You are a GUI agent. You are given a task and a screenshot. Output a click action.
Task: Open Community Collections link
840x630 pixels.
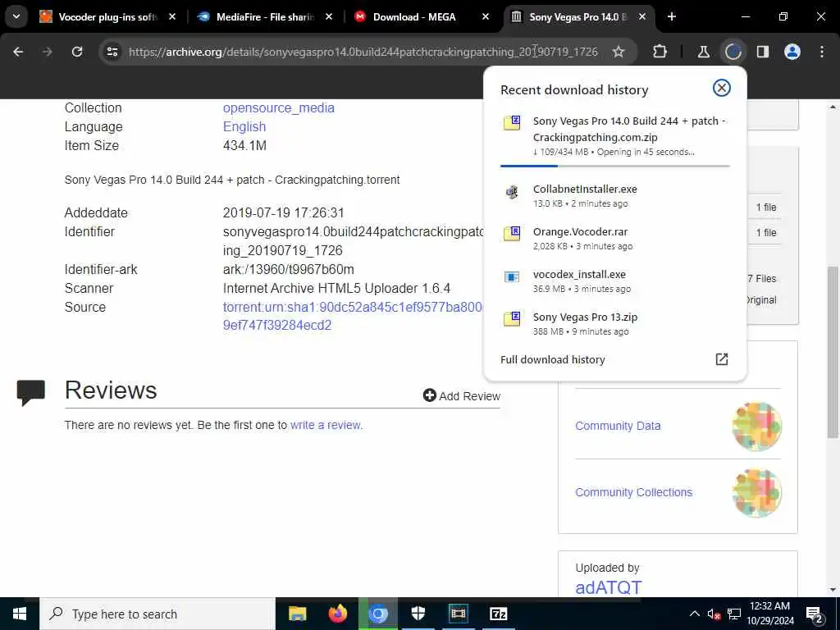[634, 492]
